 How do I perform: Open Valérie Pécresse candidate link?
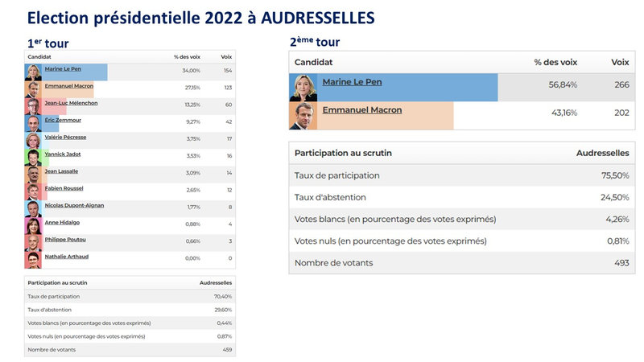tap(65, 137)
